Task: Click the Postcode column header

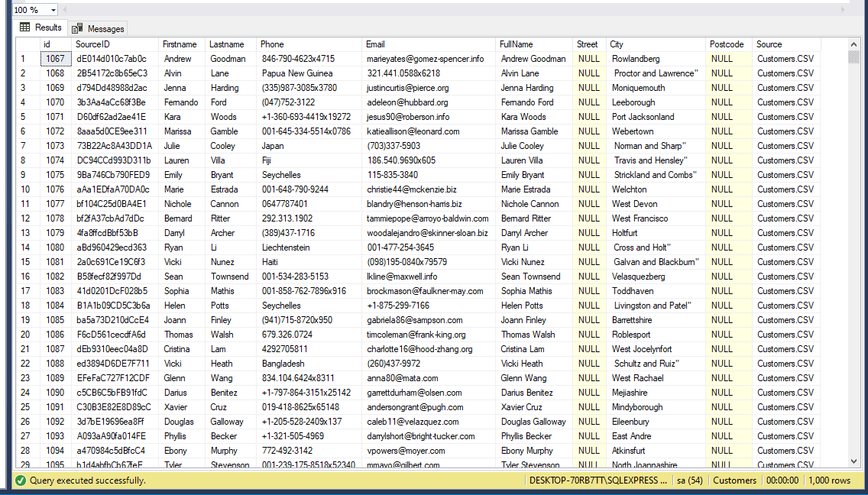Action: tap(728, 44)
